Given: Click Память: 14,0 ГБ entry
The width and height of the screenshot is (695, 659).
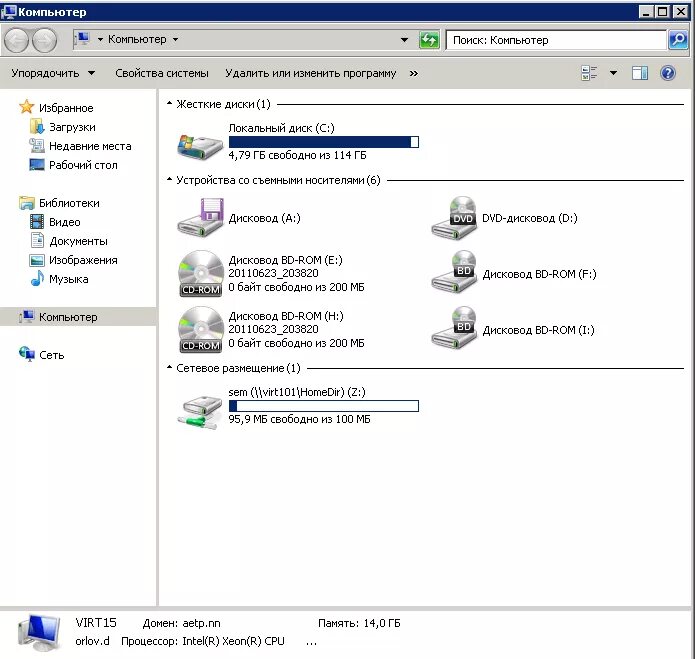Looking at the screenshot, I should point(359,623).
